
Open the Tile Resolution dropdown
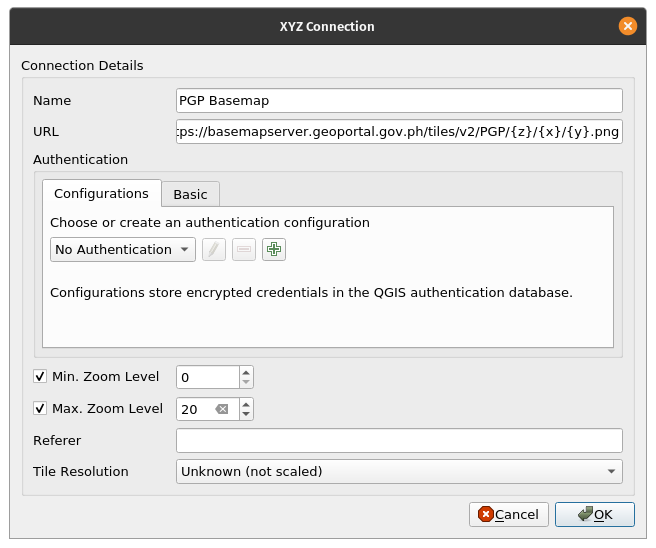(x=399, y=471)
